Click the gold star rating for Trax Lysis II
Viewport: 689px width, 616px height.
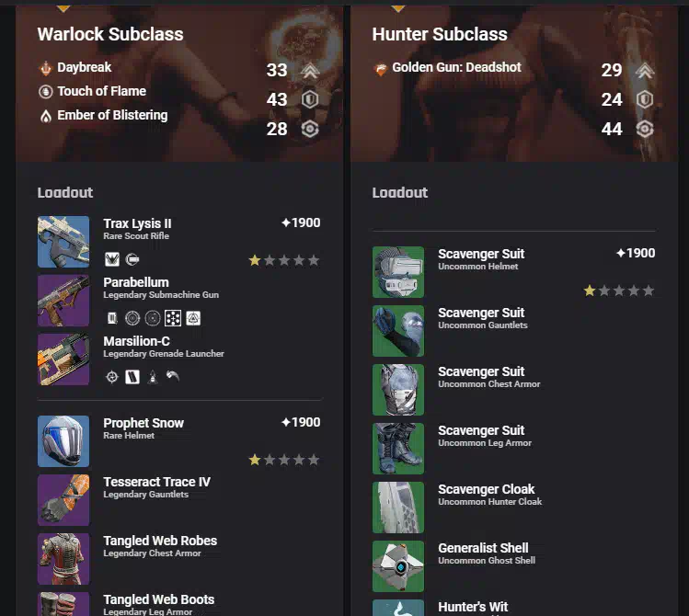[255, 260]
